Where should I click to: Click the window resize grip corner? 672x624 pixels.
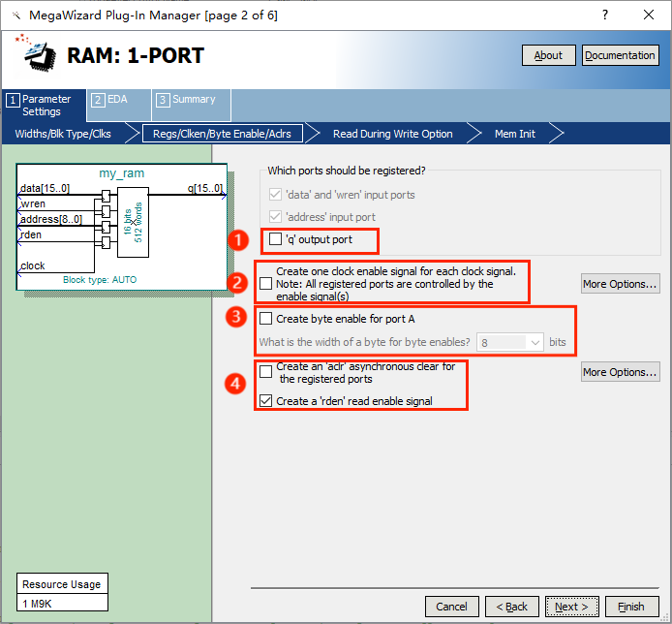click(x=665, y=618)
